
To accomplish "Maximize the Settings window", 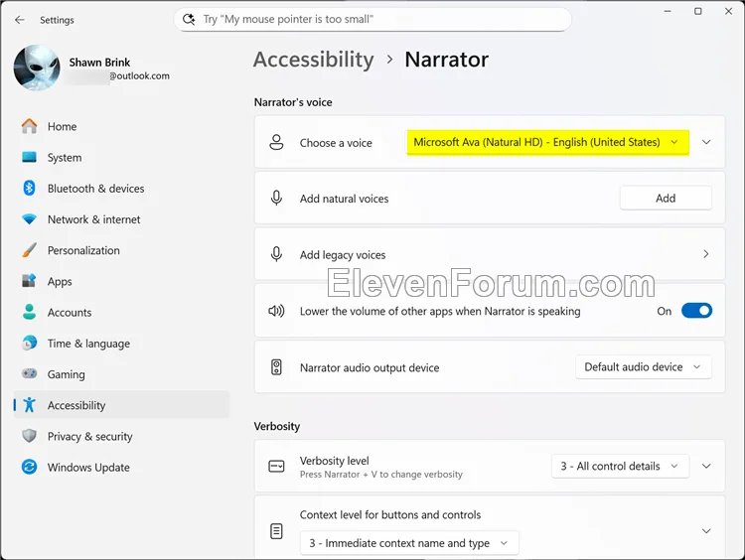I will (698, 11).
